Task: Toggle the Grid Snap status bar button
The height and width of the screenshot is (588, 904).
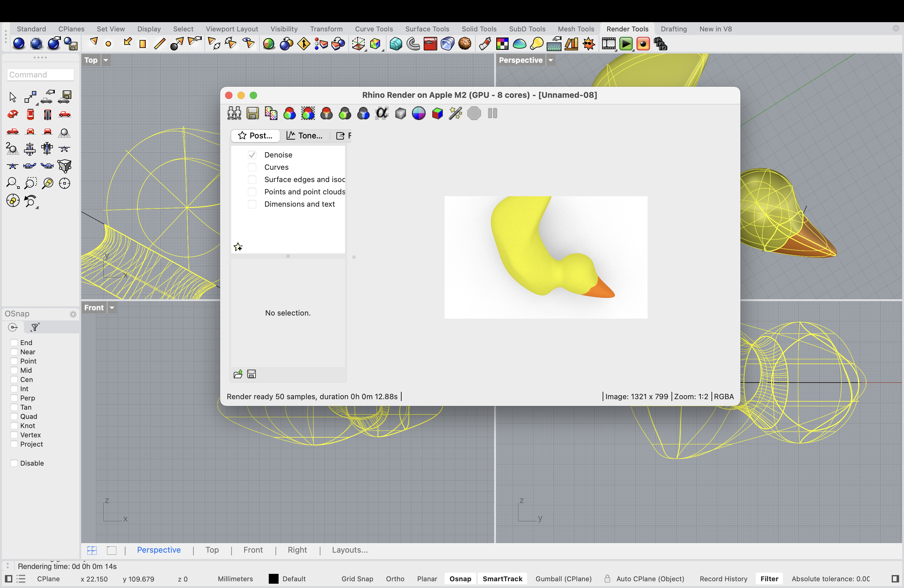Action: pos(357,578)
